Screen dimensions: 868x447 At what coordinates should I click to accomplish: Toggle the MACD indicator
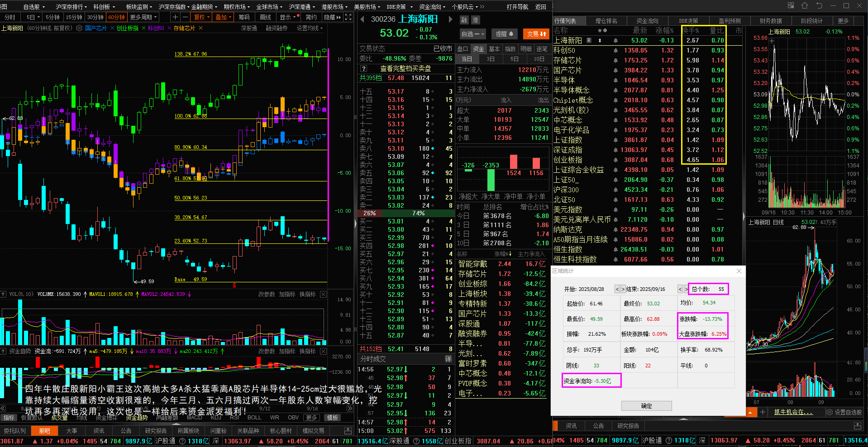coord(194,418)
